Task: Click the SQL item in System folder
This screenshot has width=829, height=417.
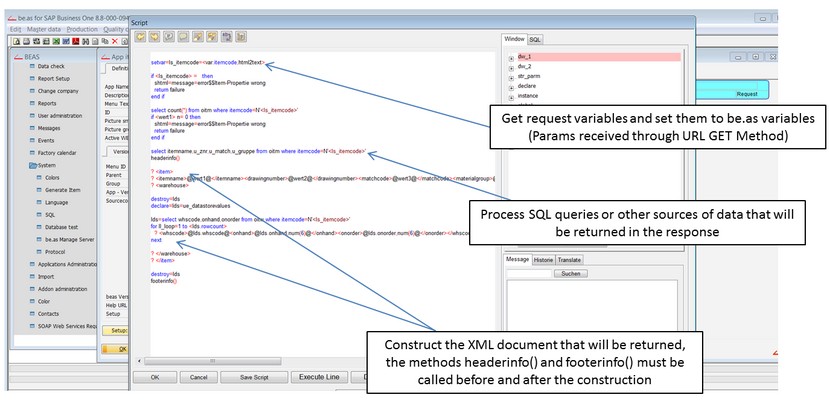Action: click(x=50, y=213)
